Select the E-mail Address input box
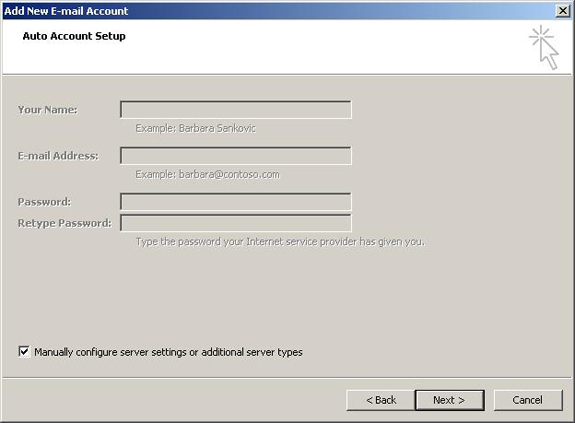 236,156
